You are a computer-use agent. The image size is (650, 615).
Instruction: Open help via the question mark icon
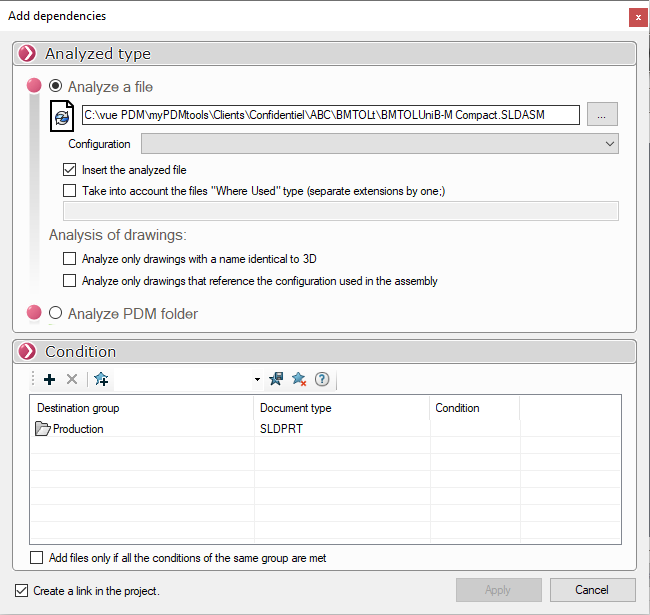322,379
